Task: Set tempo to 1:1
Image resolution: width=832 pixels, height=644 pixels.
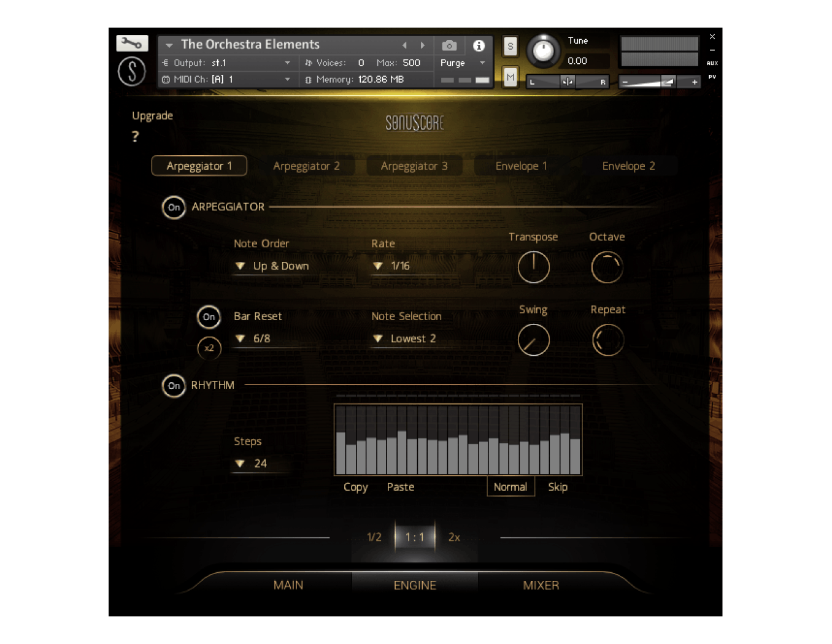Action: coord(415,537)
